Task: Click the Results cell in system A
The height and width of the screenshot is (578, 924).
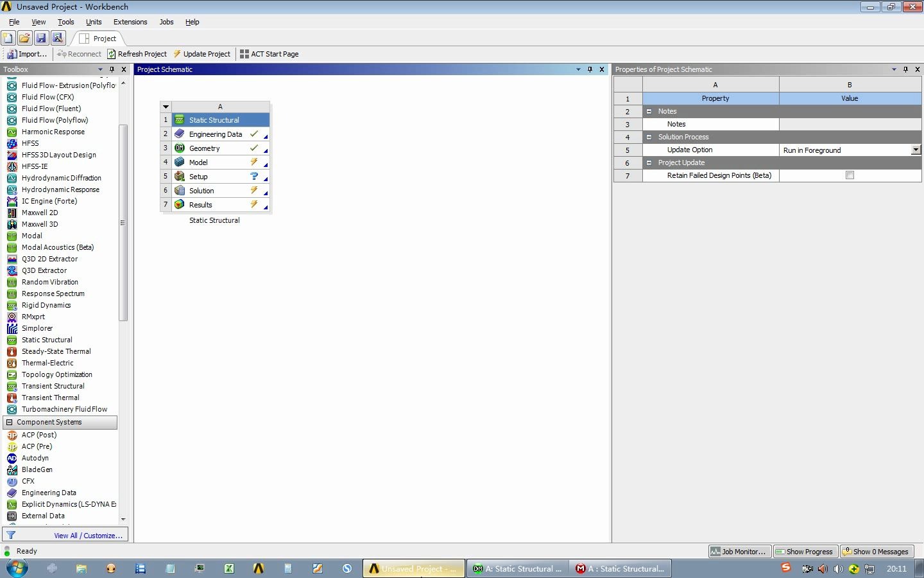Action: point(220,205)
